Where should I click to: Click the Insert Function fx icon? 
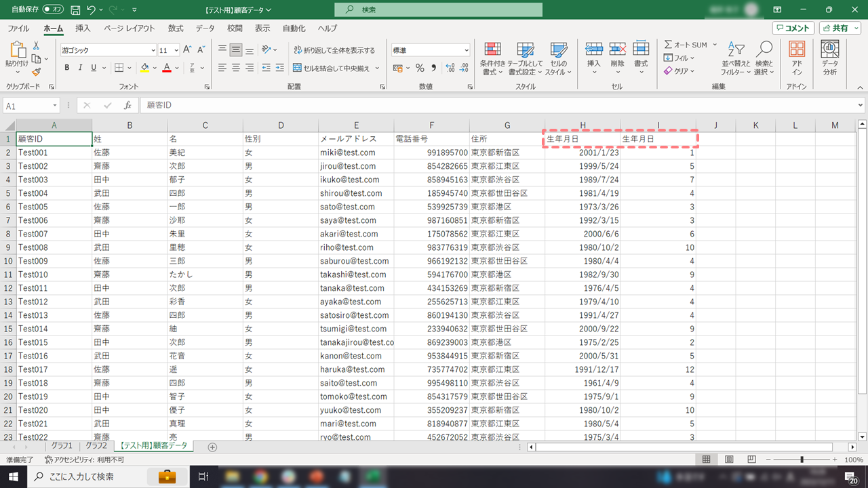(x=127, y=106)
